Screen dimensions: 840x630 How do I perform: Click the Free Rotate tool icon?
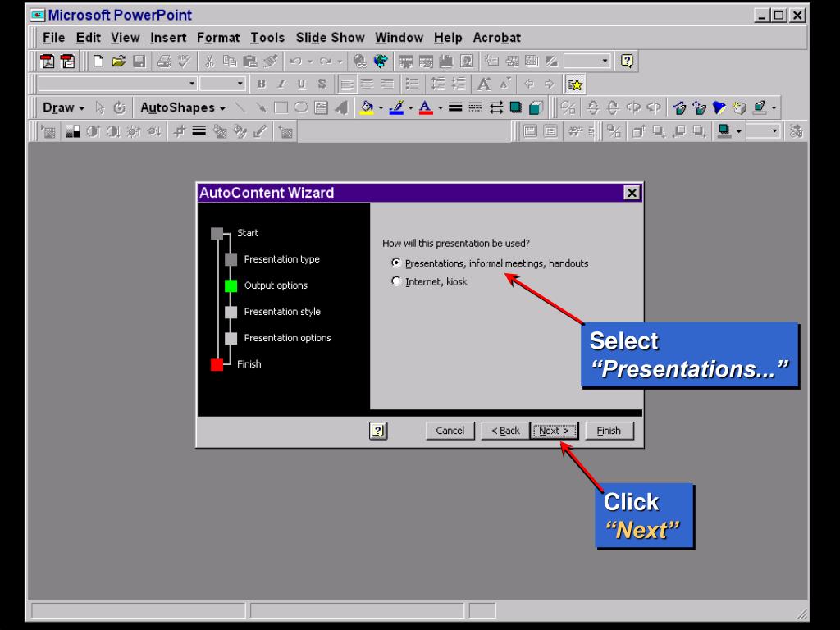point(120,107)
